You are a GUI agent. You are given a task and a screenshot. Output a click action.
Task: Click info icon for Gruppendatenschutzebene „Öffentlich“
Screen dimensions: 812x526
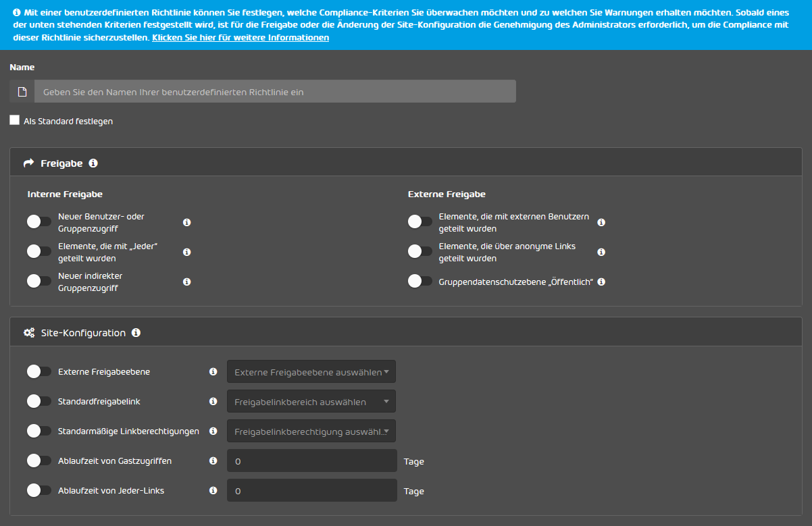coord(601,282)
